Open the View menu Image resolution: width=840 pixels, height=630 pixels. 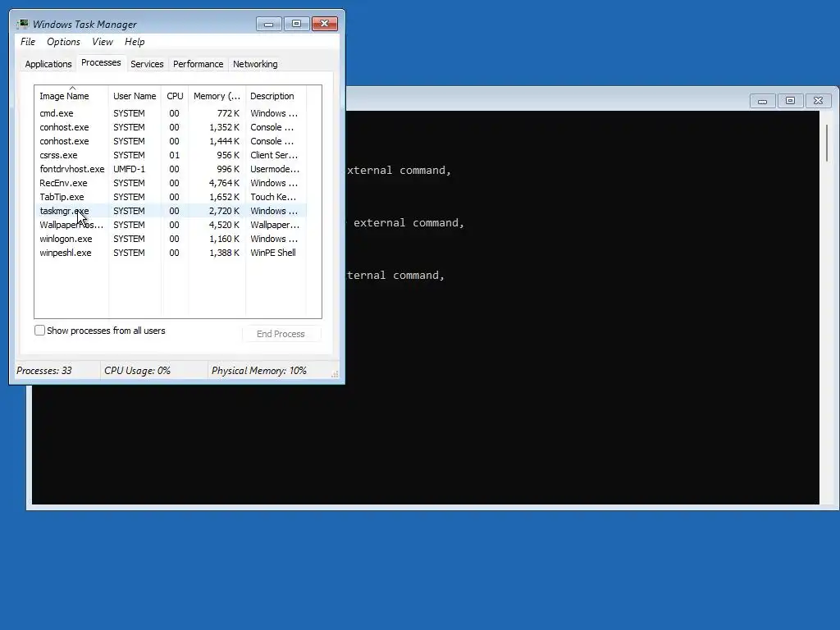coord(103,42)
